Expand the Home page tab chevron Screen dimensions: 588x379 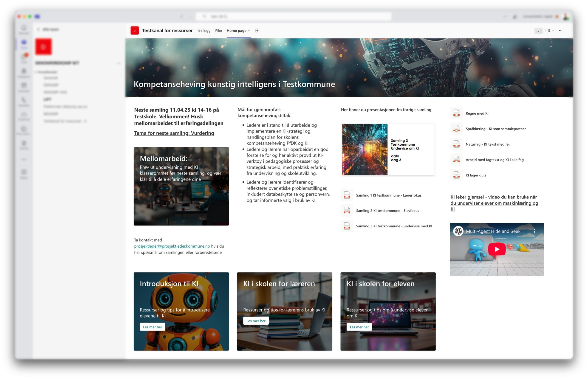pyautogui.click(x=249, y=31)
